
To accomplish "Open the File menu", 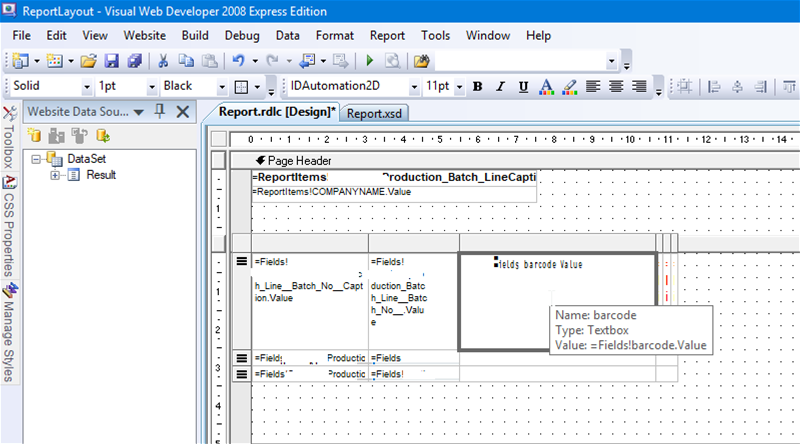I will tap(21, 35).
